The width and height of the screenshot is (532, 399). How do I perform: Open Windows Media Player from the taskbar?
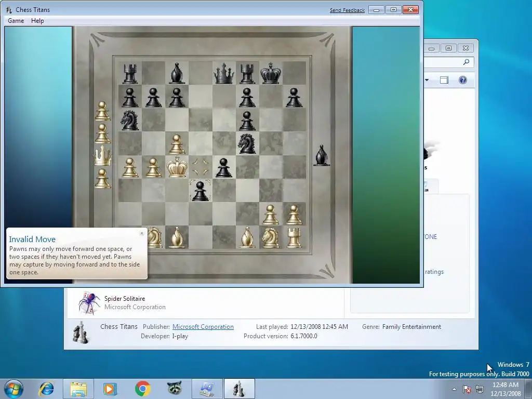click(x=110, y=389)
